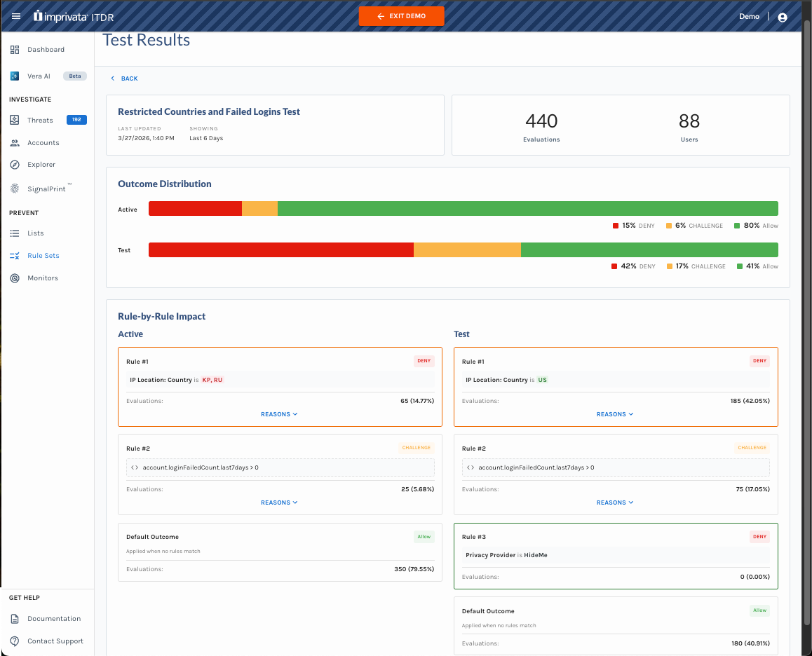
Task: Click the KP, RU country tag
Action: [212, 380]
